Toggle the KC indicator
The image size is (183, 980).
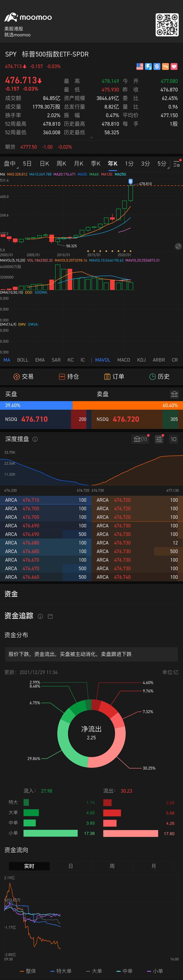pos(70,360)
